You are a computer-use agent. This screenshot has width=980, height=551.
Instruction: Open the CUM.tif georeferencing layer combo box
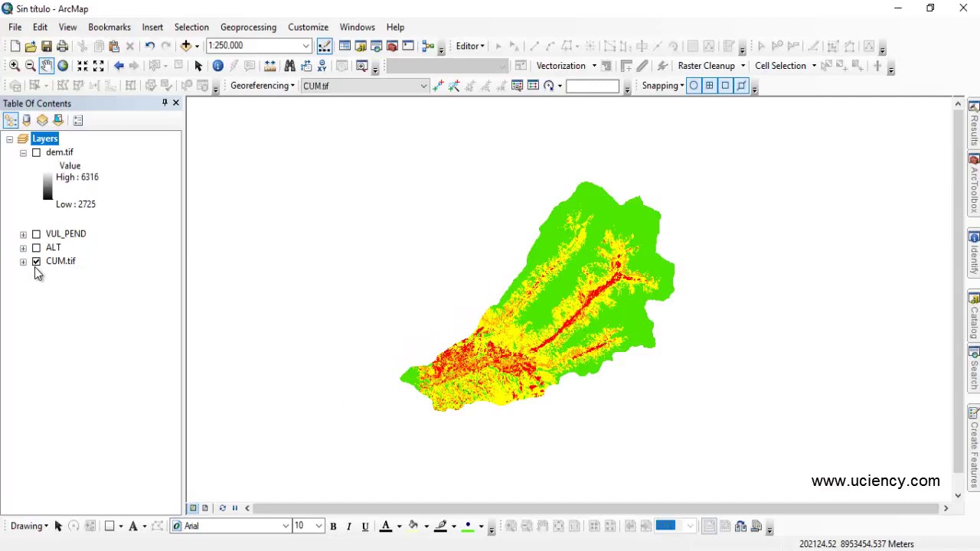[364, 86]
